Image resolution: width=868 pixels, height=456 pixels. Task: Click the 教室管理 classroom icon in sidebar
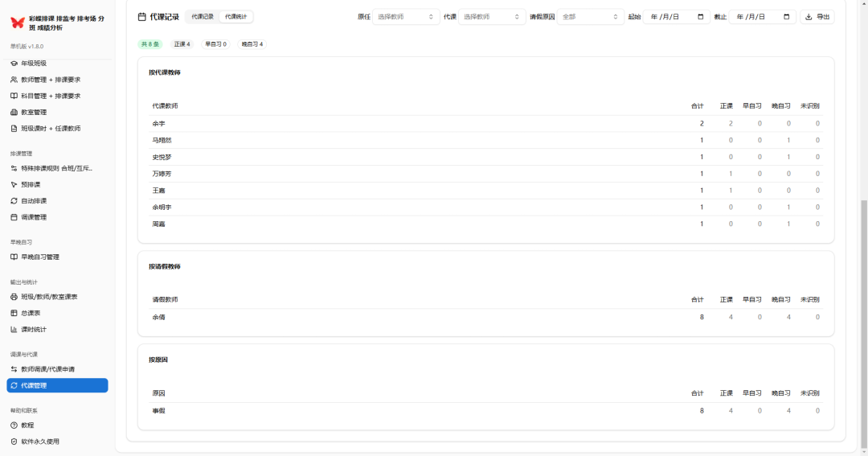(x=14, y=113)
